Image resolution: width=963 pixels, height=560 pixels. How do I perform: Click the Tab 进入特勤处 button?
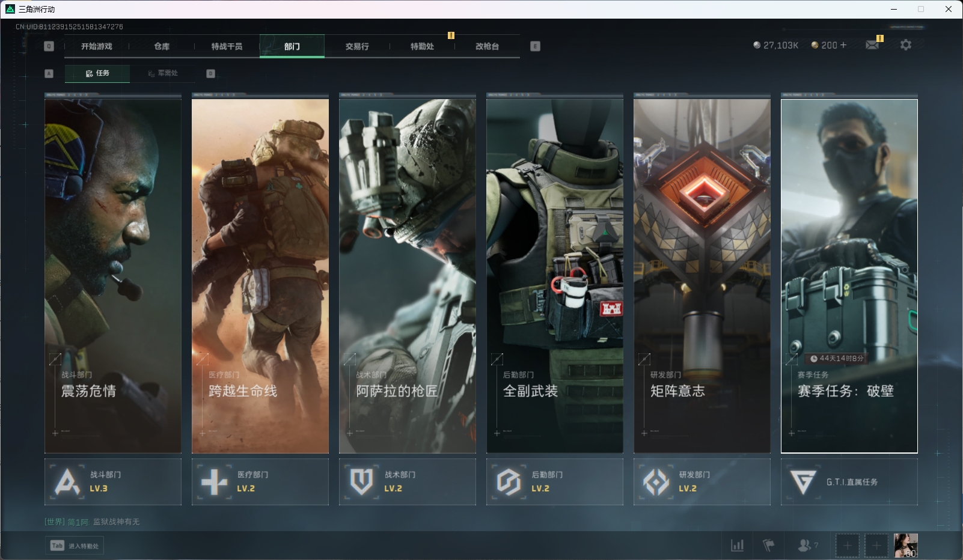click(75, 546)
